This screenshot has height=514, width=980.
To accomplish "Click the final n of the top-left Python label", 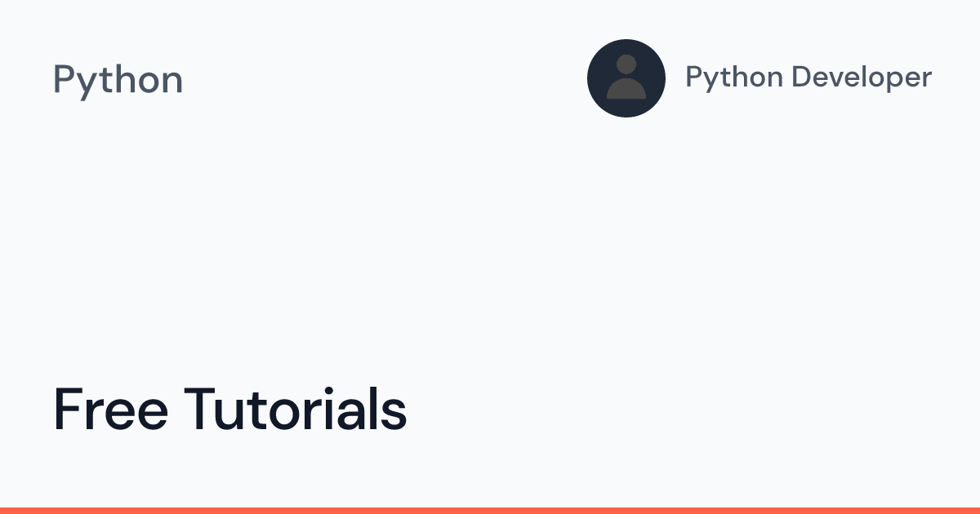I will pyautogui.click(x=172, y=82).
